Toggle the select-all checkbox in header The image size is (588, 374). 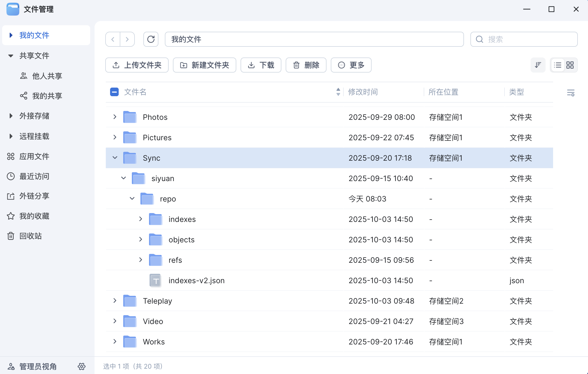(114, 92)
